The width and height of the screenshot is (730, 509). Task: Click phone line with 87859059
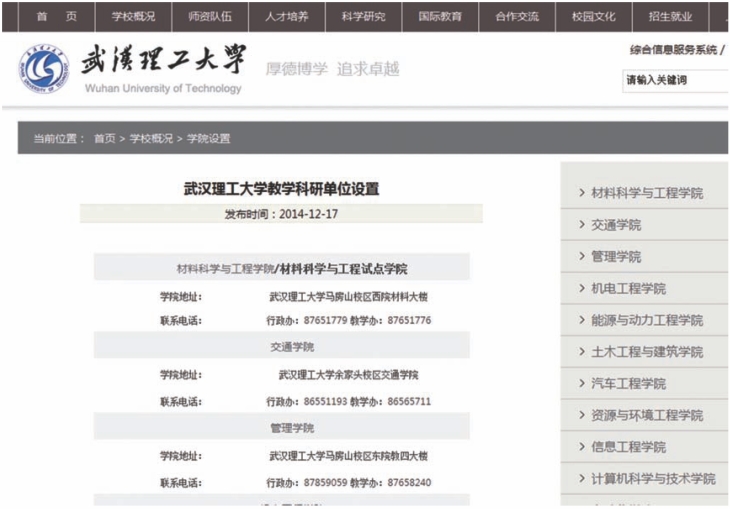(348, 482)
